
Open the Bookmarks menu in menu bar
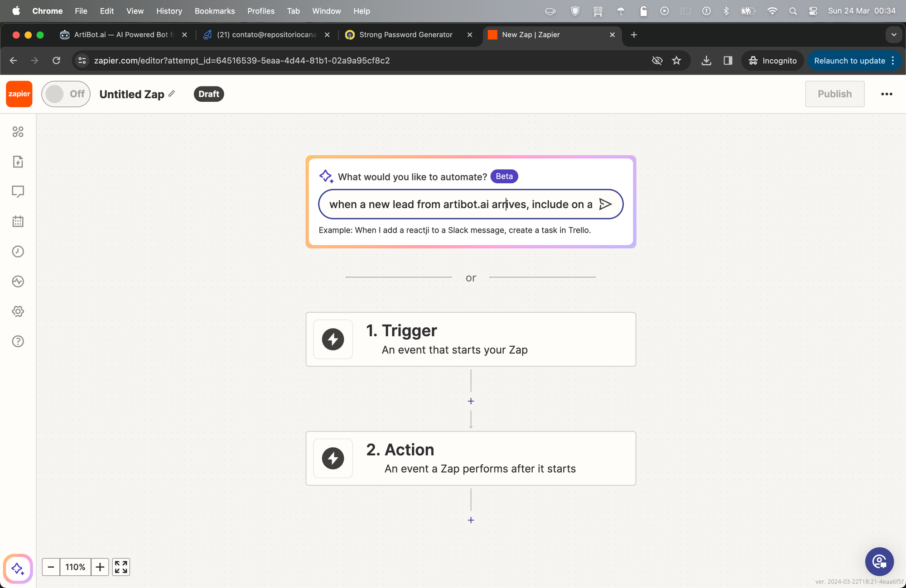click(215, 11)
